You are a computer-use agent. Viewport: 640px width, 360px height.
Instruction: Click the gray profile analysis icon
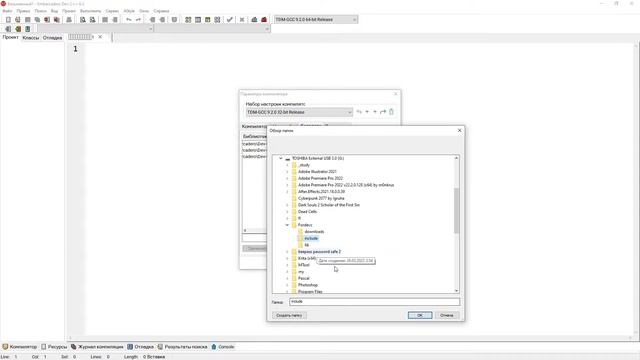pyautogui.click(x=254, y=20)
